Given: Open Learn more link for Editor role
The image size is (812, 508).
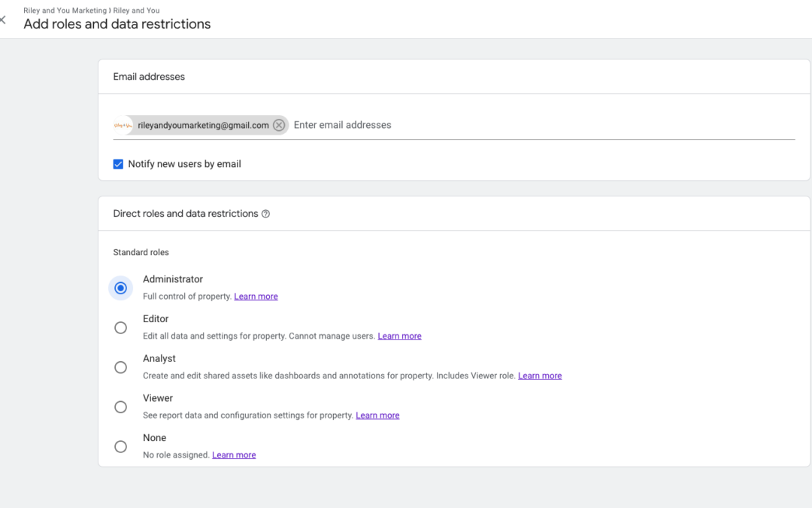Looking at the screenshot, I should [x=399, y=336].
